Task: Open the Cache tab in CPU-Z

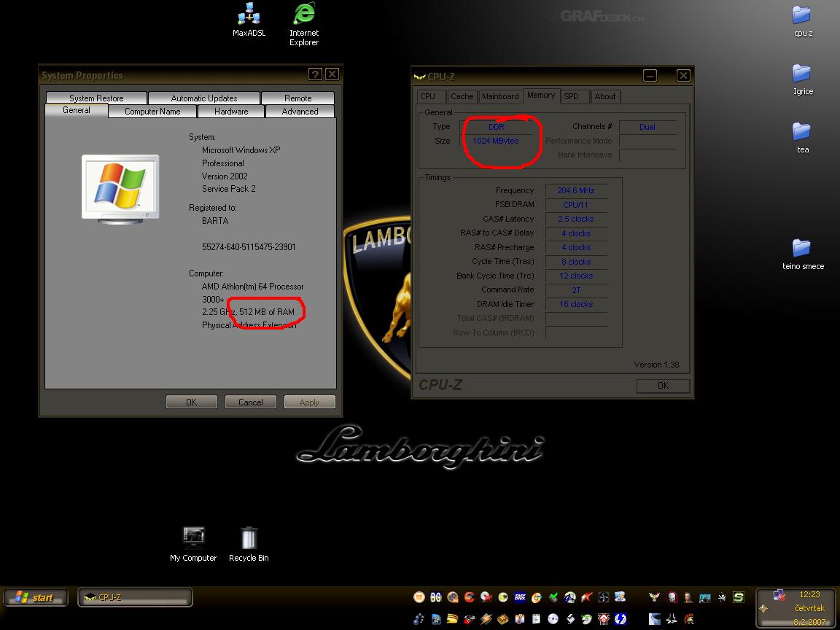Action: point(462,96)
